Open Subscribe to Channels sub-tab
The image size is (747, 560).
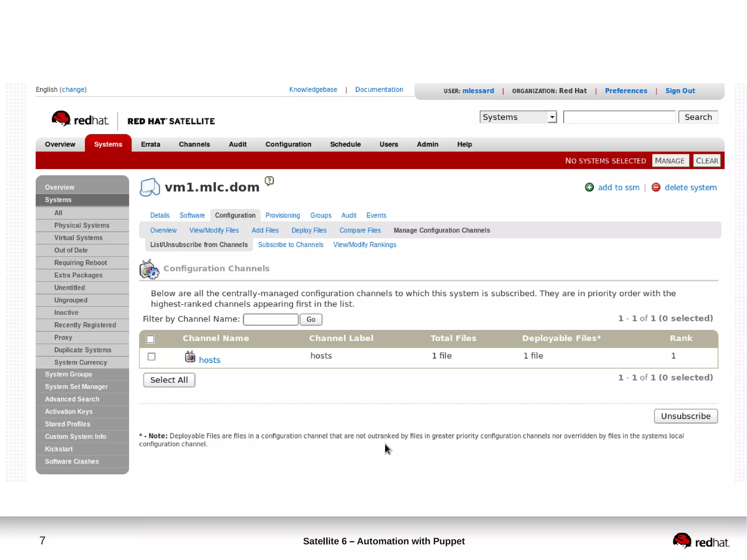coord(290,244)
